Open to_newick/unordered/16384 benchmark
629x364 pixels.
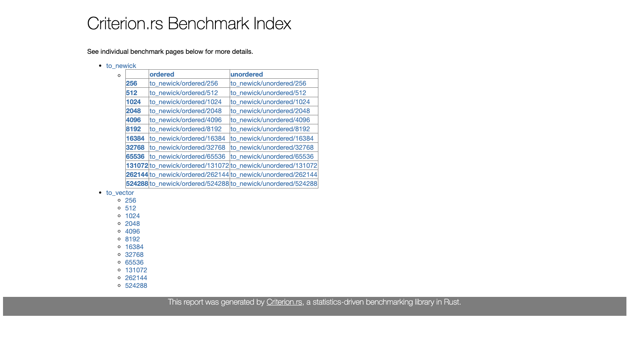[x=272, y=139]
